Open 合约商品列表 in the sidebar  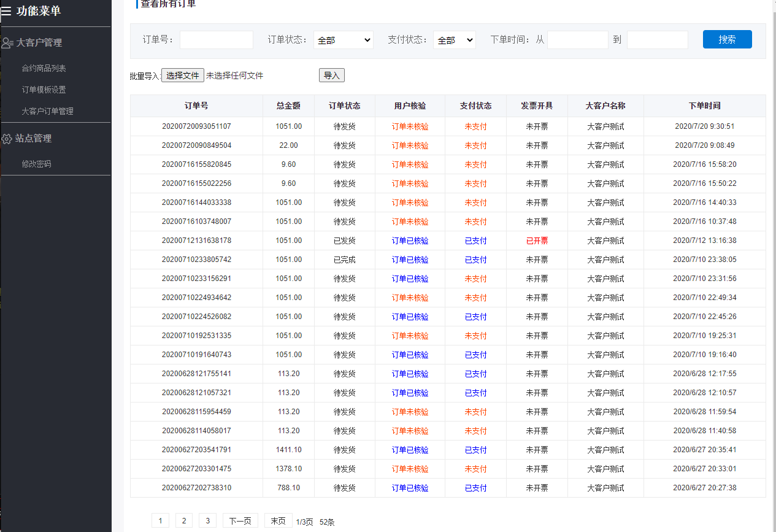(x=44, y=68)
